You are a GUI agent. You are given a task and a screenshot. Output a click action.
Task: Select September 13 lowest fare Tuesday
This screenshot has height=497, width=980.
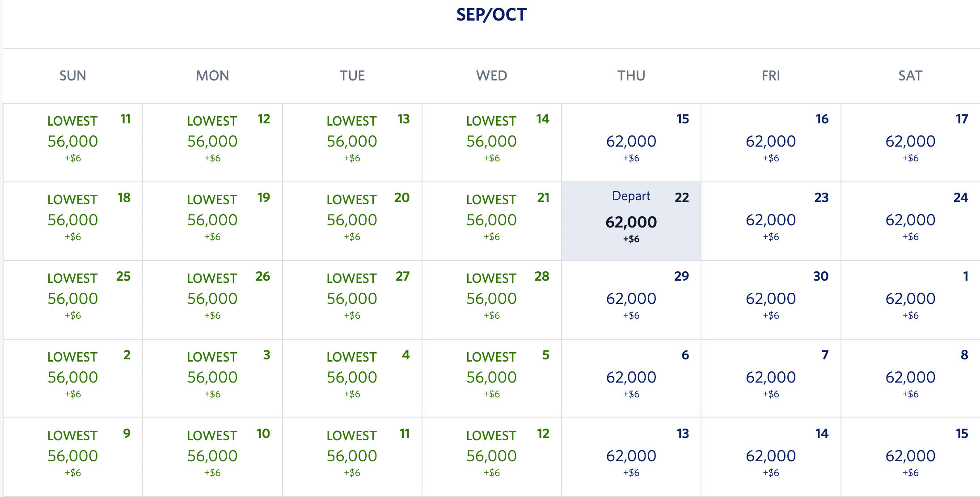click(x=351, y=142)
